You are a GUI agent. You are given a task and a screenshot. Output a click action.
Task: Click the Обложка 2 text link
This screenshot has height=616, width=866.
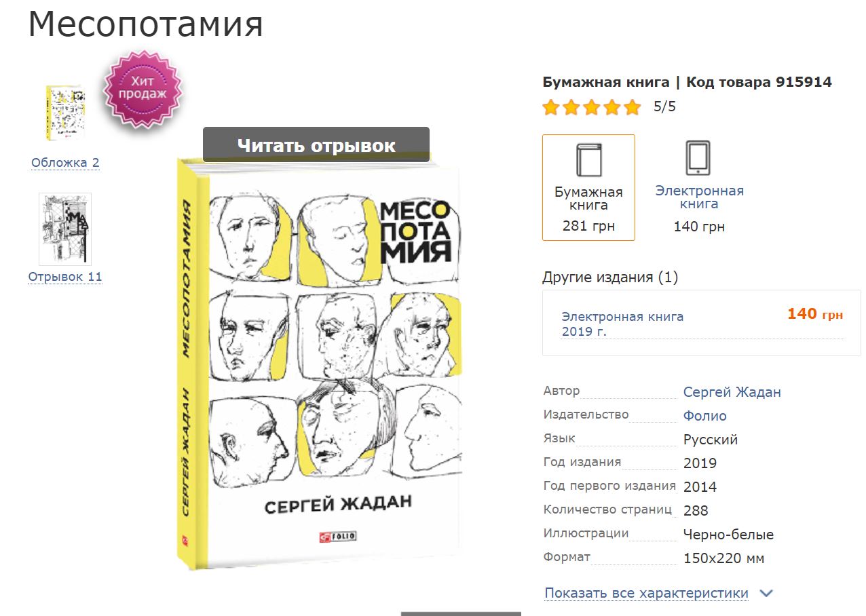pos(65,163)
